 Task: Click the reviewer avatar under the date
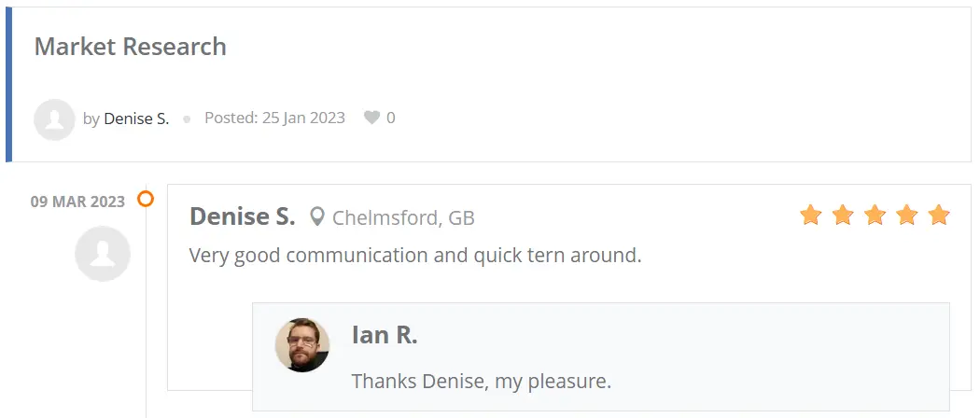click(103, 254)
